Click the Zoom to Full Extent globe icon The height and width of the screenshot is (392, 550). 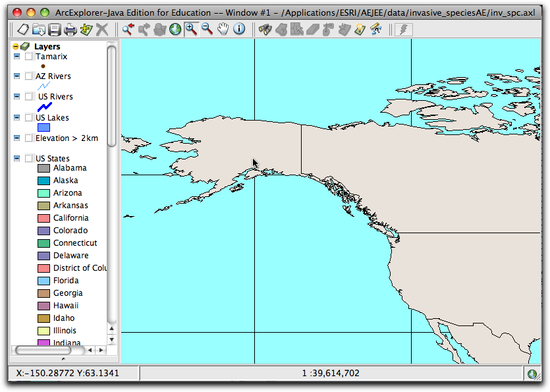tap(175, 29)
